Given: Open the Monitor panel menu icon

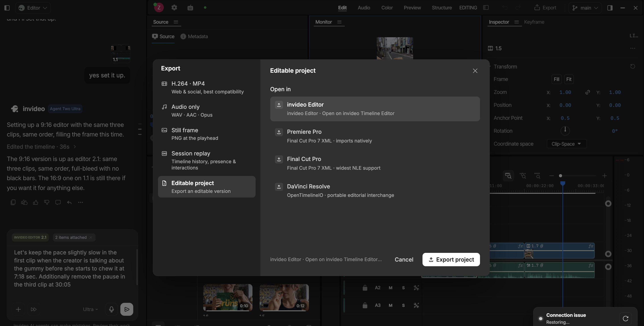Looking at the screenshot, I should click(339, 22).
